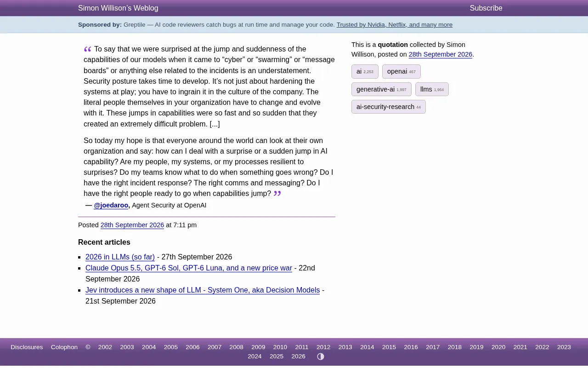Go to the 2009 archive

258,347
